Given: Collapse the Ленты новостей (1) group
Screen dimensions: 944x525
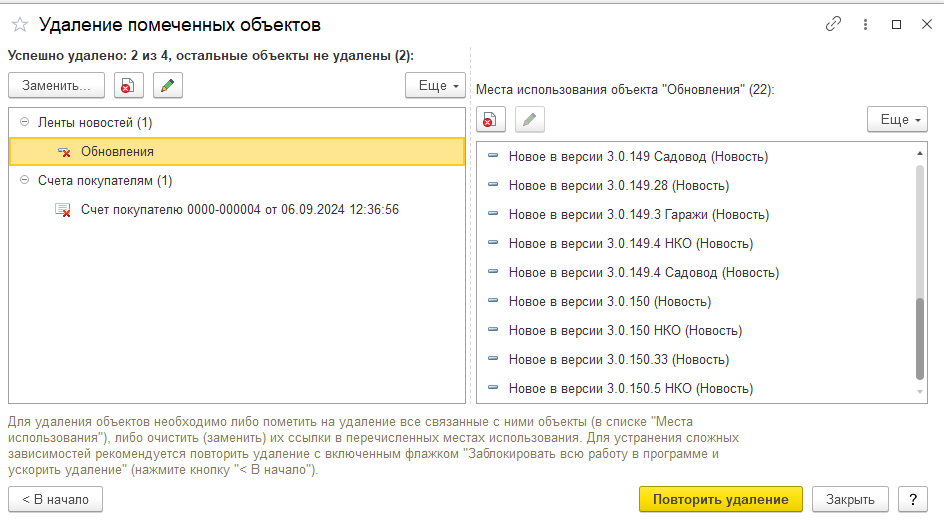Looking at the screenshot, I should (25, 122).
